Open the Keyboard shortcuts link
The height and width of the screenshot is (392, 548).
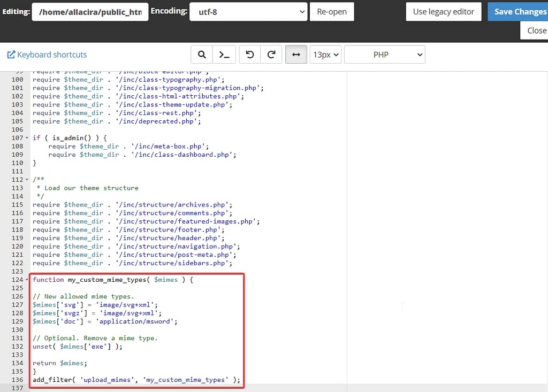(x=51, y=54)
